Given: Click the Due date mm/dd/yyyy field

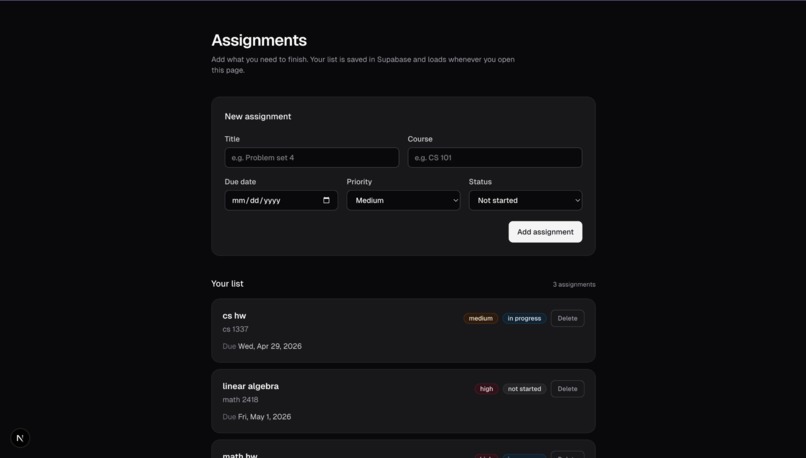Looking at the screenshot, I should point(281,200).
